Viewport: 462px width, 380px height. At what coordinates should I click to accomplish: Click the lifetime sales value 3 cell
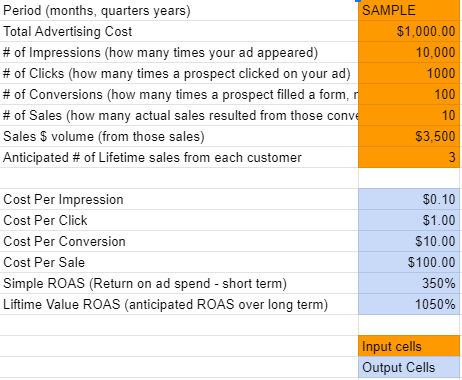pos(409,157)
